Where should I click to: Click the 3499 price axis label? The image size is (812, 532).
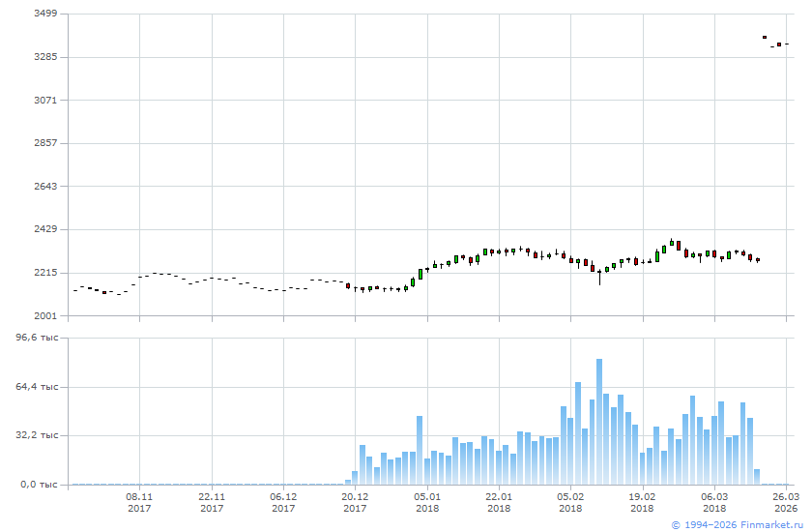pyautogui.click(x=44, y=14)
